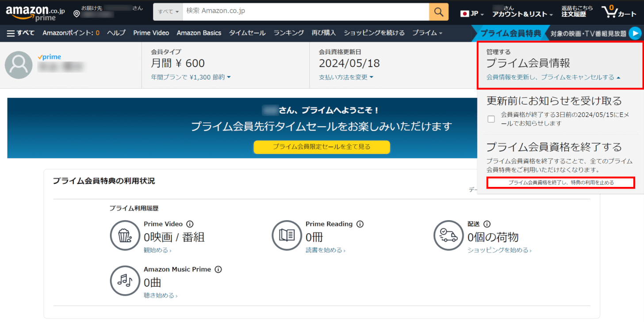Image resolution: width=644 pixels, height=322 pixels.
Task: Click プライム会員資格を終了し、特典の利用を止める button
Action: pos(561,182)
